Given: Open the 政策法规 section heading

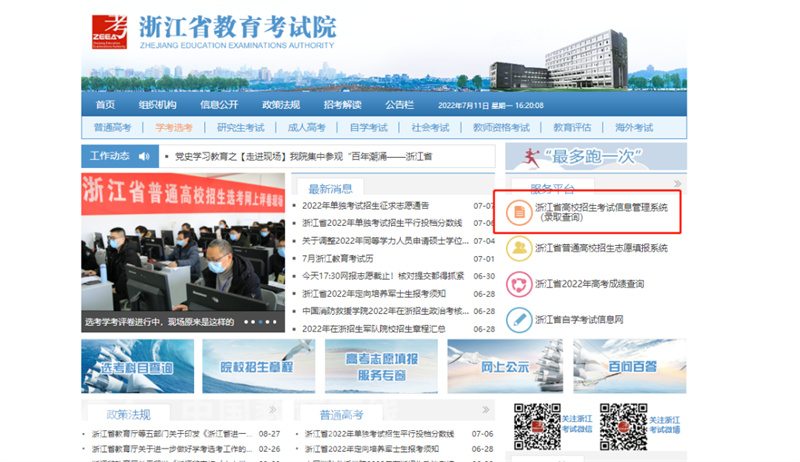Looking at the screenshot, I should 129,415.
